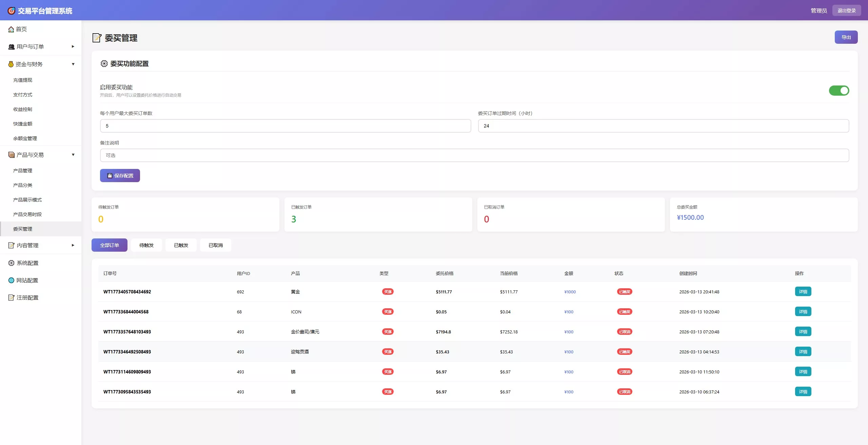Image resolution: width=868 pixels, height=445 pixels.
Task: Disable the 启用委买功能 toggle switch
Action: tap(839, 91)
